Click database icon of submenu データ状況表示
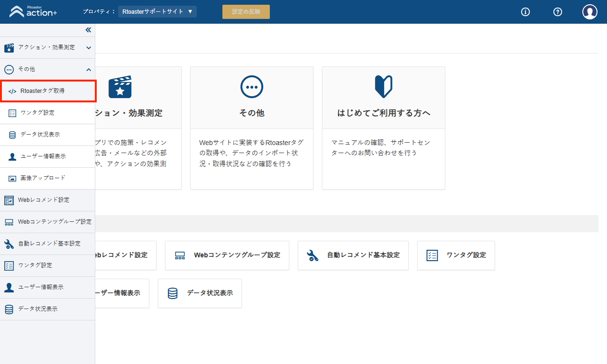Screen dimensions: 607x364 pyautogui.click(x=12, y=135)
